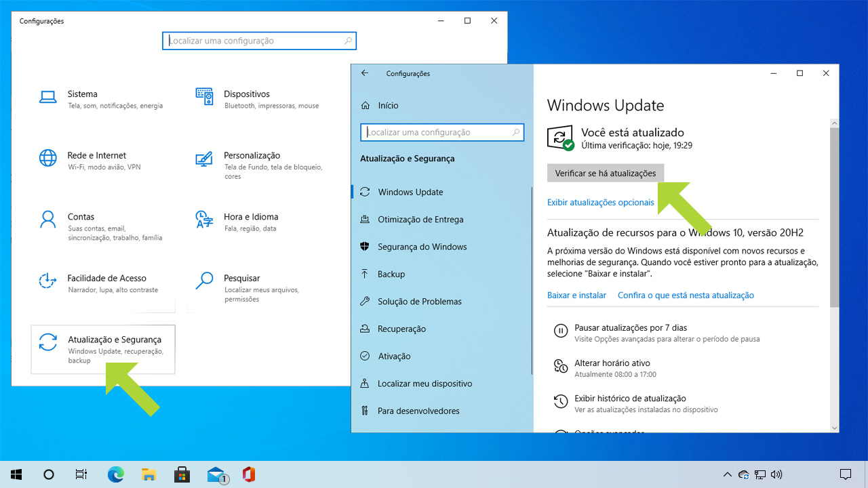Open Confira o que está nesta atualização link
868x488 pixels.
point(686,296)
